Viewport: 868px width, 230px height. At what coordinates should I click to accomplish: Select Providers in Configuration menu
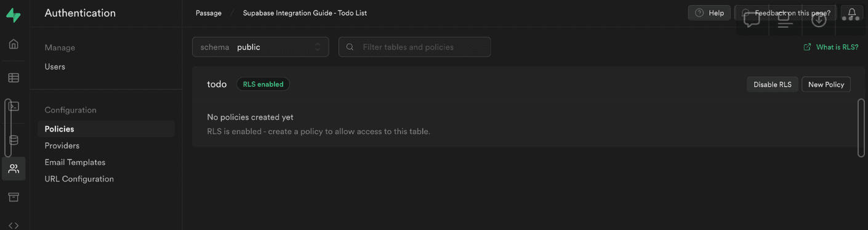click(x=62, y=146)
